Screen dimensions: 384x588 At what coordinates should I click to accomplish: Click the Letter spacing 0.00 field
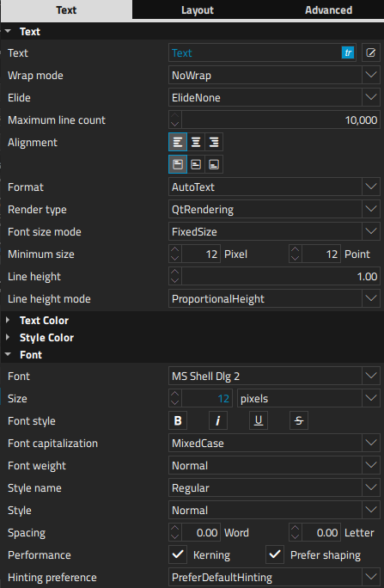(x=321, y=533)
